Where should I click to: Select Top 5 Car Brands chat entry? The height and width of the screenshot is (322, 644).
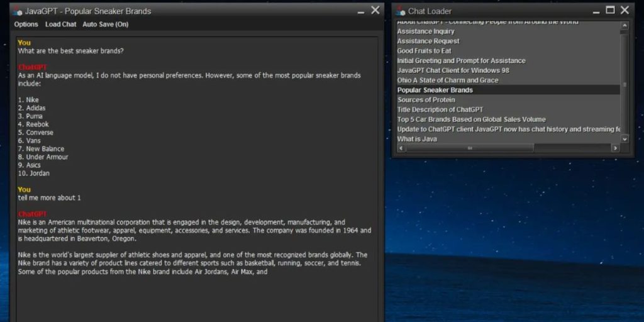(x=508, y=119)
